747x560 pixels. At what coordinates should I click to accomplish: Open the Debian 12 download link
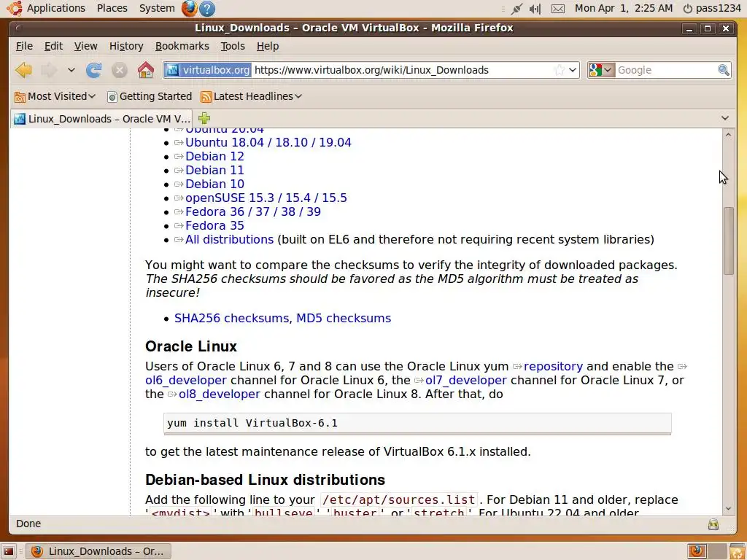click(214, 156)
